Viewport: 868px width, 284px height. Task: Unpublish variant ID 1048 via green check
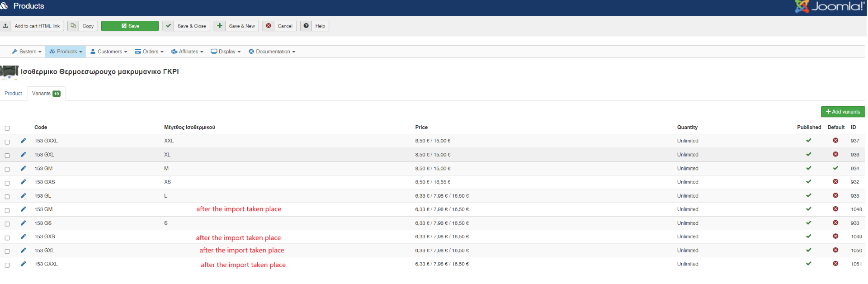point(809,209)
